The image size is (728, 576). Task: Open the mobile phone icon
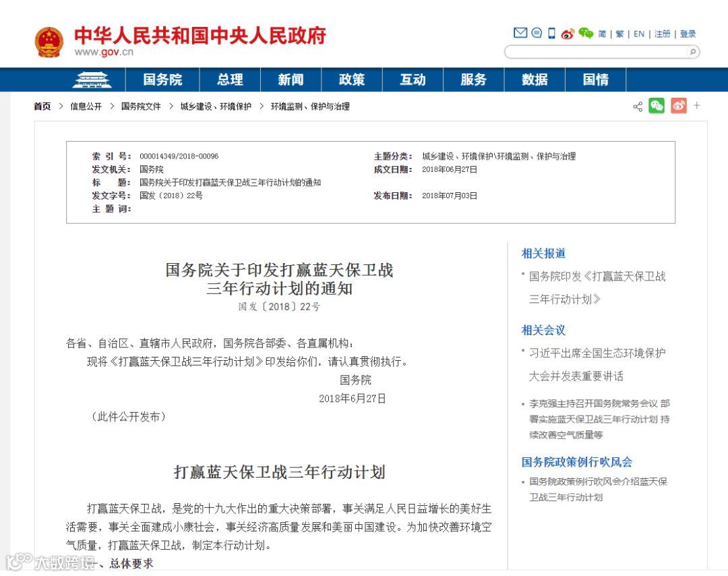551,34
